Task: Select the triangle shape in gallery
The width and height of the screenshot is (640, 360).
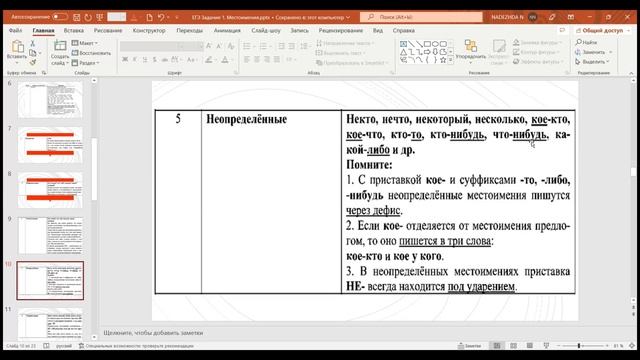Action: 403,52
